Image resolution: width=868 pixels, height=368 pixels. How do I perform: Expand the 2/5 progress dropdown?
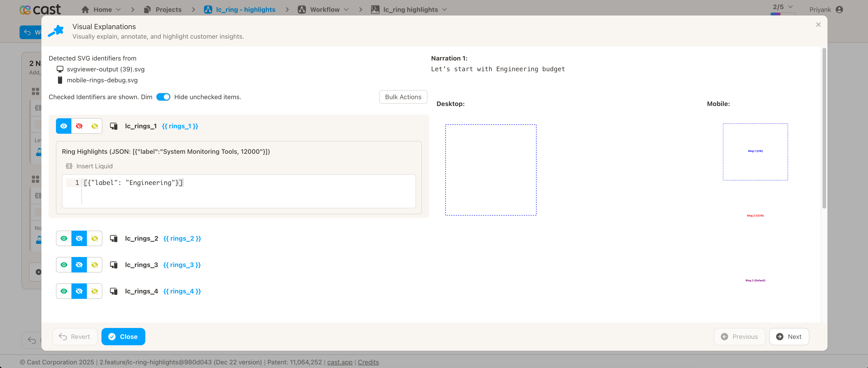pos(790,7)
